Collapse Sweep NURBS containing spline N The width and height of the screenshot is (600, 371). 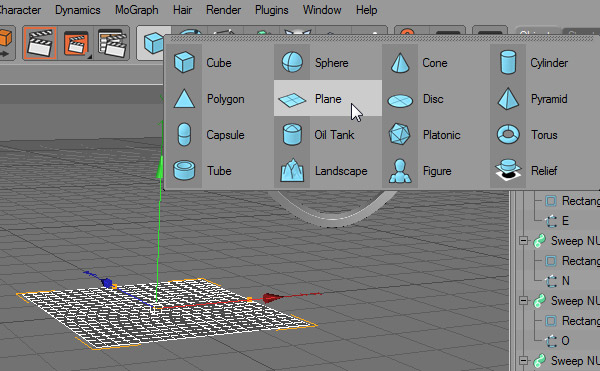(x=523, y=241)
